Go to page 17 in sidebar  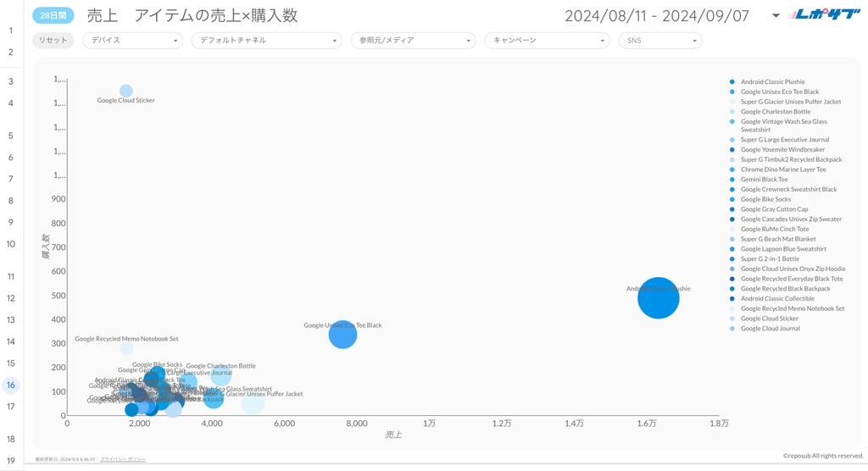[x=11, y=407]
